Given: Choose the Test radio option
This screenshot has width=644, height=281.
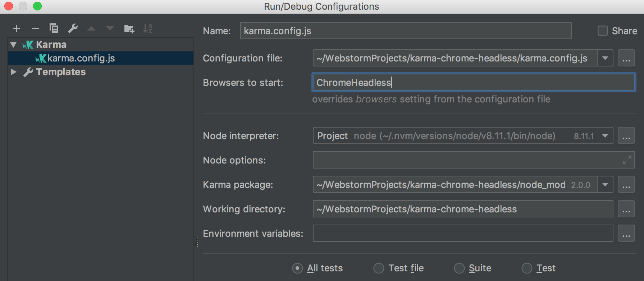Looking at the screenshot, I should 527,268.
